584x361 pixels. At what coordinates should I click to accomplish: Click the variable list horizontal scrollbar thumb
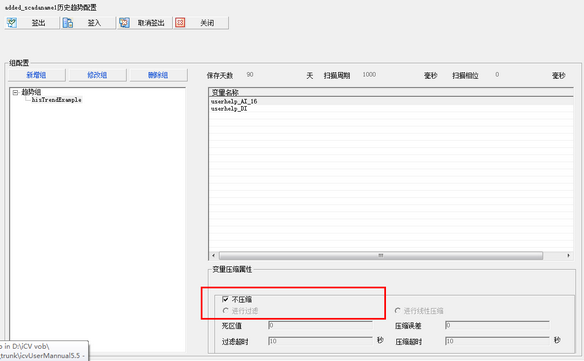pos(381,256)
